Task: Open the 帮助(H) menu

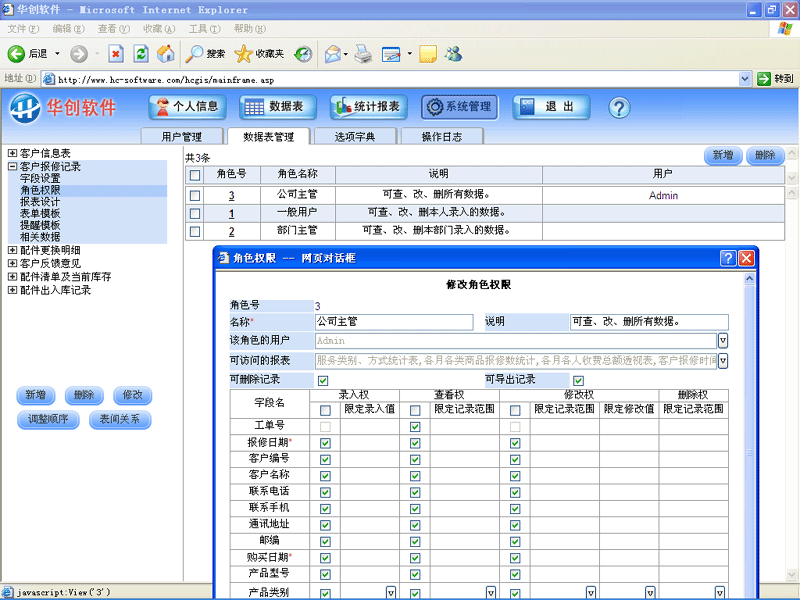Action: point(249,29)
